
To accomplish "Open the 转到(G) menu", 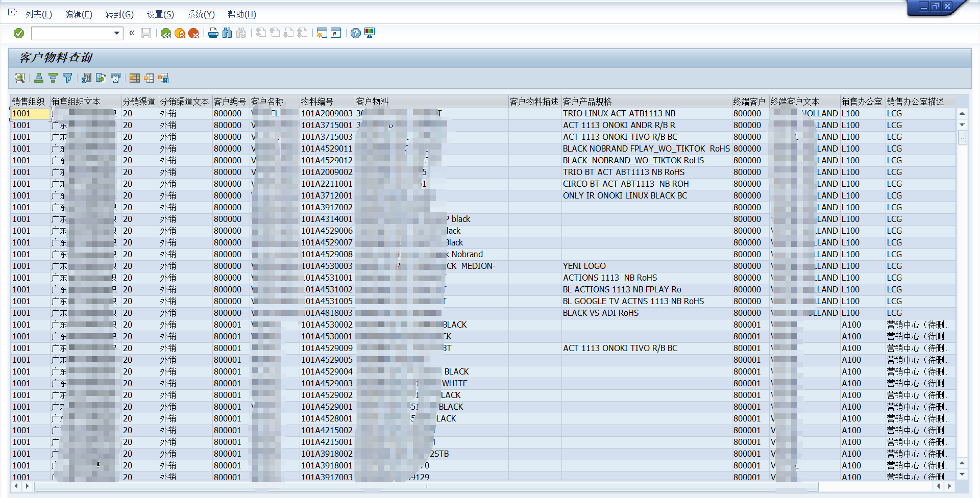I will 119,14.
